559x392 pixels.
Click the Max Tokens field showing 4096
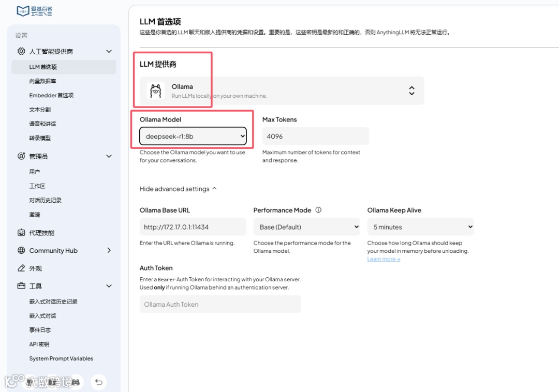(316, 136)
